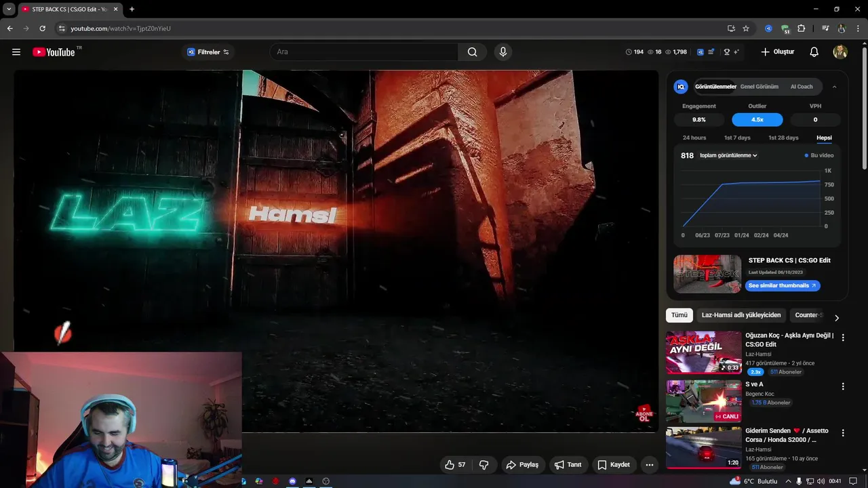Switch to Görüntülenmeler tab in vidIQ panel
This screenshot has width=868, height=488.
(x=715, y=87)
